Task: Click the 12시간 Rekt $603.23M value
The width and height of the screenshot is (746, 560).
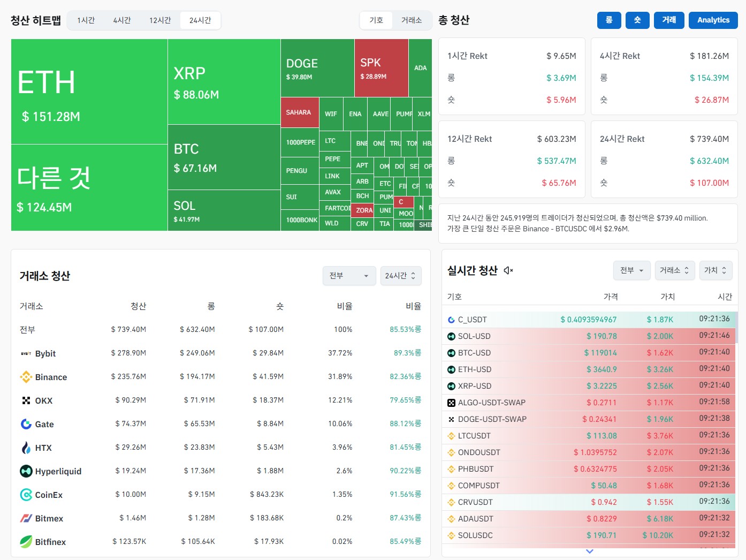Action: 557,139
